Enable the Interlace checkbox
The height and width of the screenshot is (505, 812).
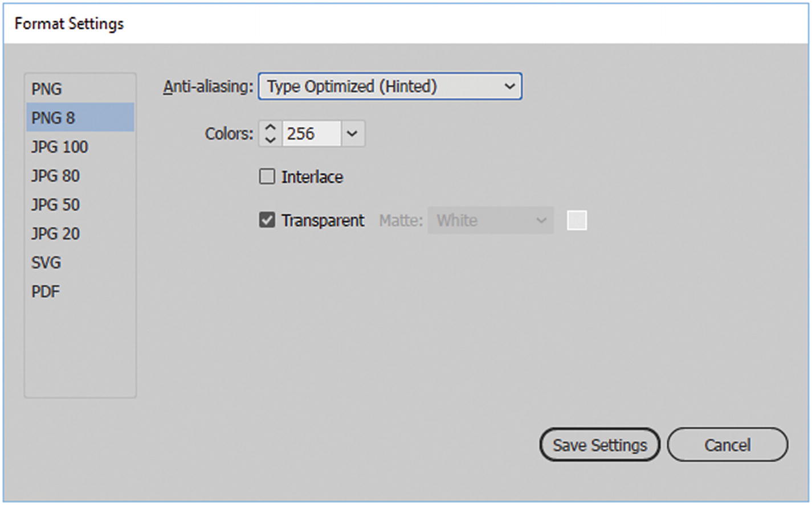click(x=267, y=176)
